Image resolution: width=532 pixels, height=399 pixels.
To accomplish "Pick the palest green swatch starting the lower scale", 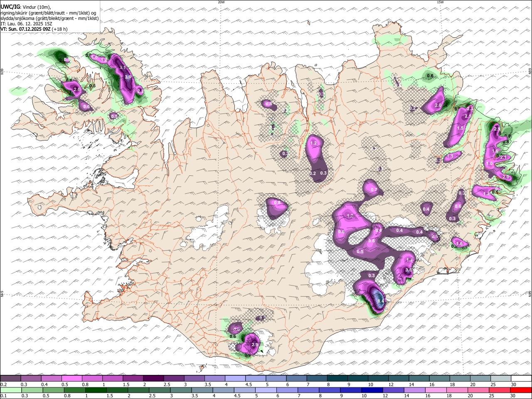I will [10, 390].
